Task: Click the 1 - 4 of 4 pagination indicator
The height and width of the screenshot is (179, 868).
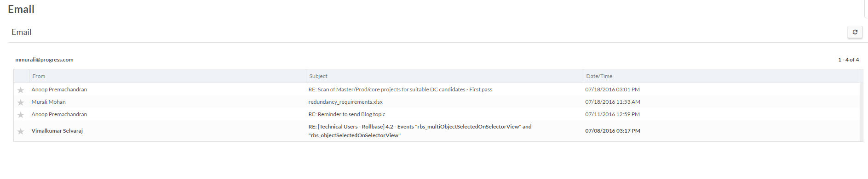Action: click(x=848, y=60)
